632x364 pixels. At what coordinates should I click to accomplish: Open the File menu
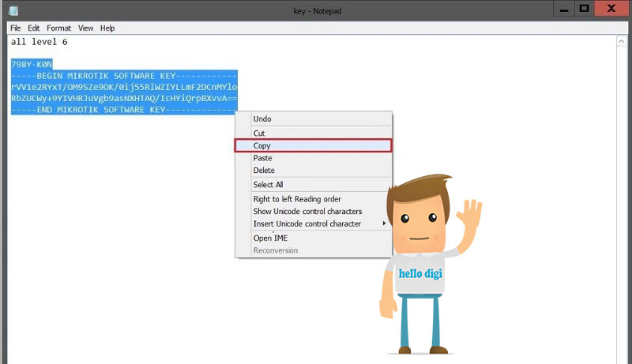[15, 28]
